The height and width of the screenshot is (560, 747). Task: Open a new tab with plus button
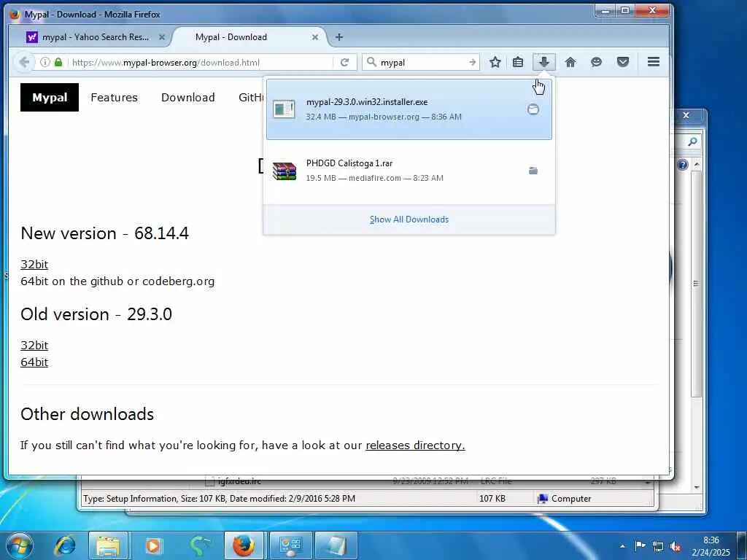(x=338, y=37)
